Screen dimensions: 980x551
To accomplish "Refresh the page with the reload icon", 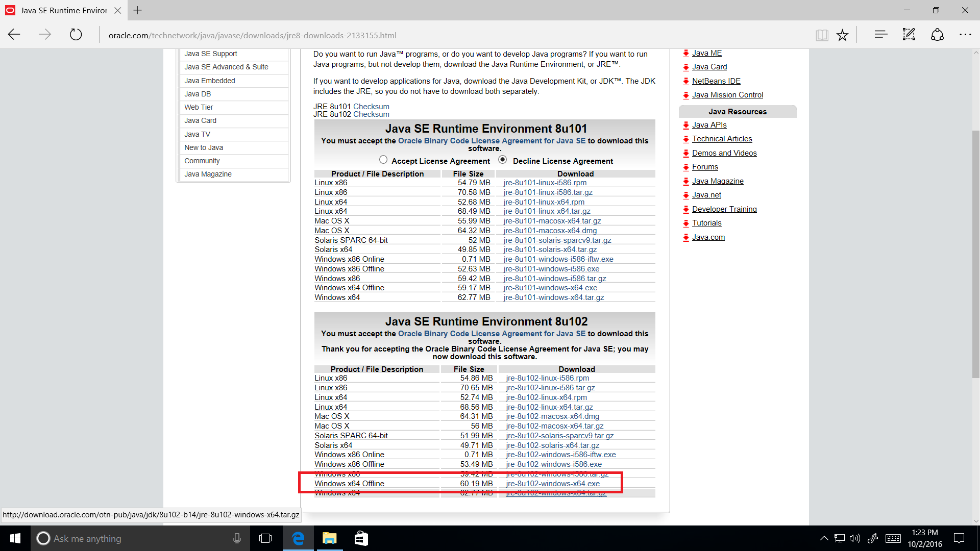I will point(76,35).
